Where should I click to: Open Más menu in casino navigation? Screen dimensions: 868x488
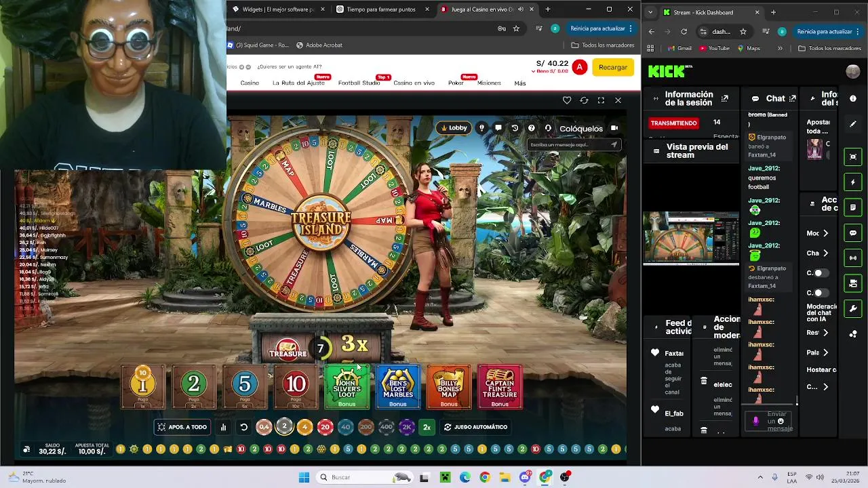tap(520, 83)
